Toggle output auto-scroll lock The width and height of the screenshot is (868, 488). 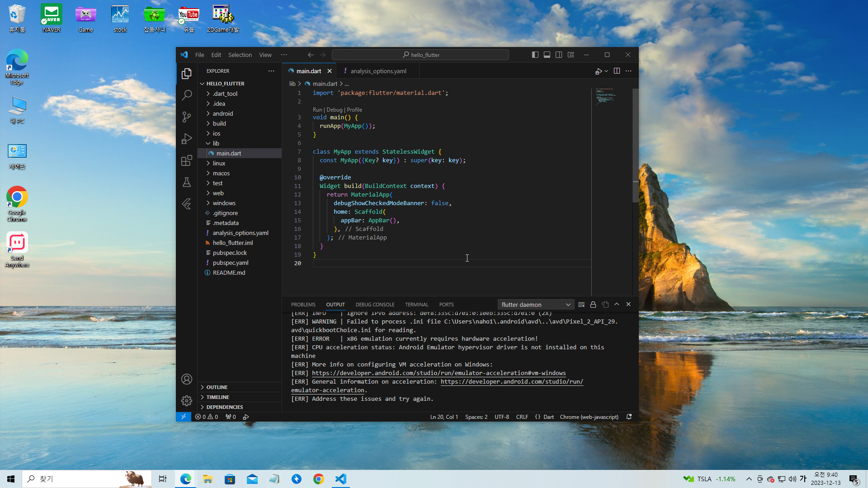point(593,305)
